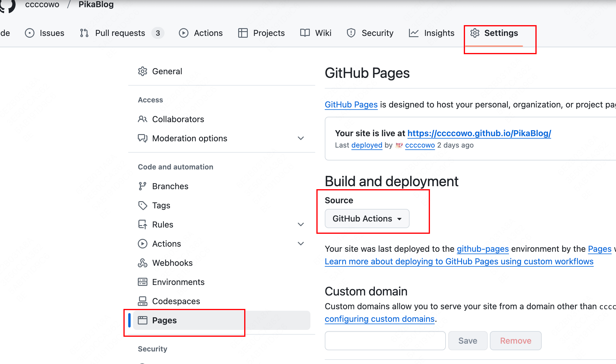Viewport: 616px width, 364px height.
Task: Click the ccccowo avatar icon
Action: click(399, 145)
